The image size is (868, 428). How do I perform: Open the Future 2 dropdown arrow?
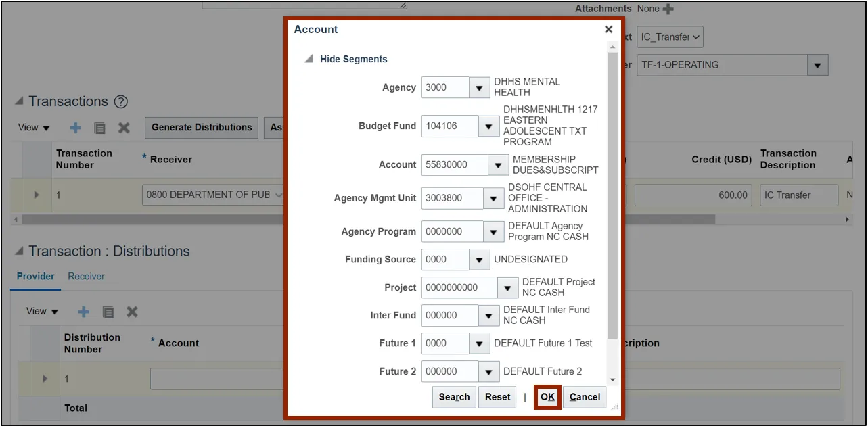(x=489, y=371)
